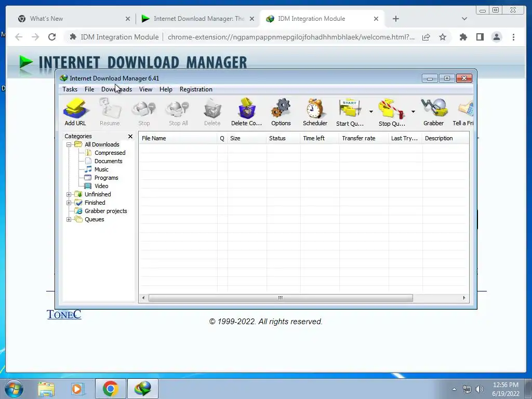This screenshot has width=532, height=399.
Task: Click the scroll left arrow in download list
Action: coord(143,298)
